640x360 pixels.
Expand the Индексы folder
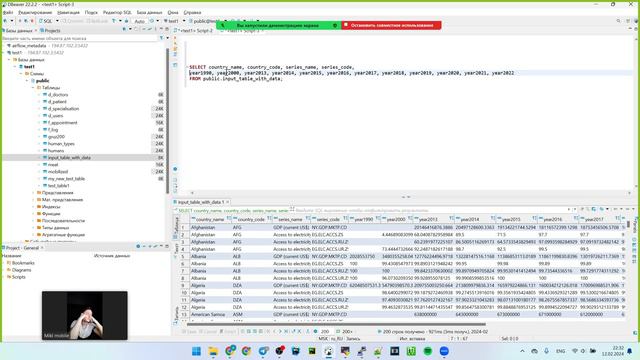34,207
